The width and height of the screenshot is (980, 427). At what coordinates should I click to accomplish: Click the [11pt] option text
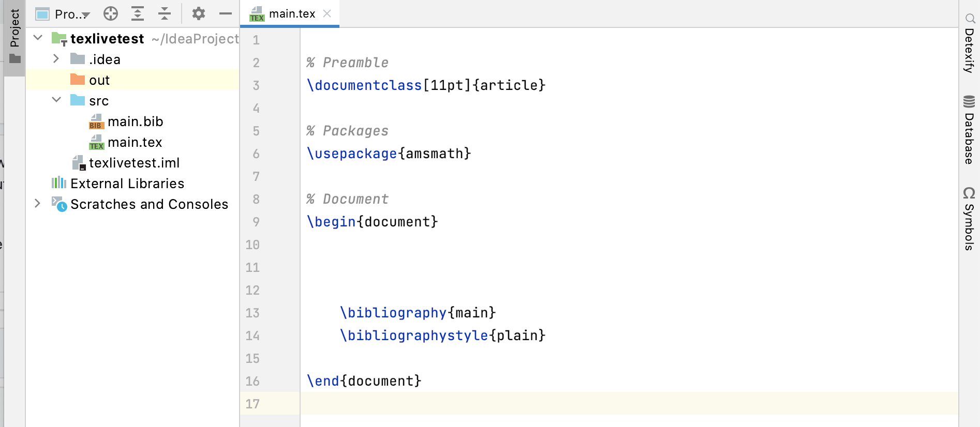click(447, 85)
